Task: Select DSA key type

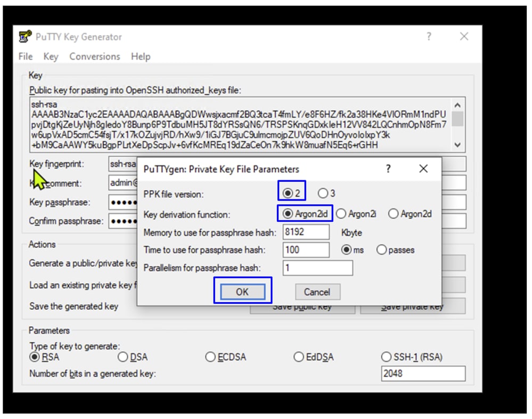Action: [132, 357]
